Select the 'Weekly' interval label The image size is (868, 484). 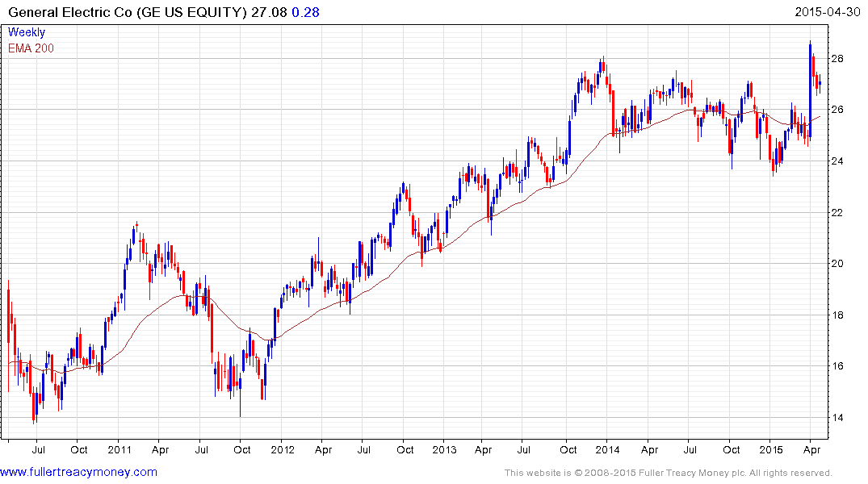27,32
